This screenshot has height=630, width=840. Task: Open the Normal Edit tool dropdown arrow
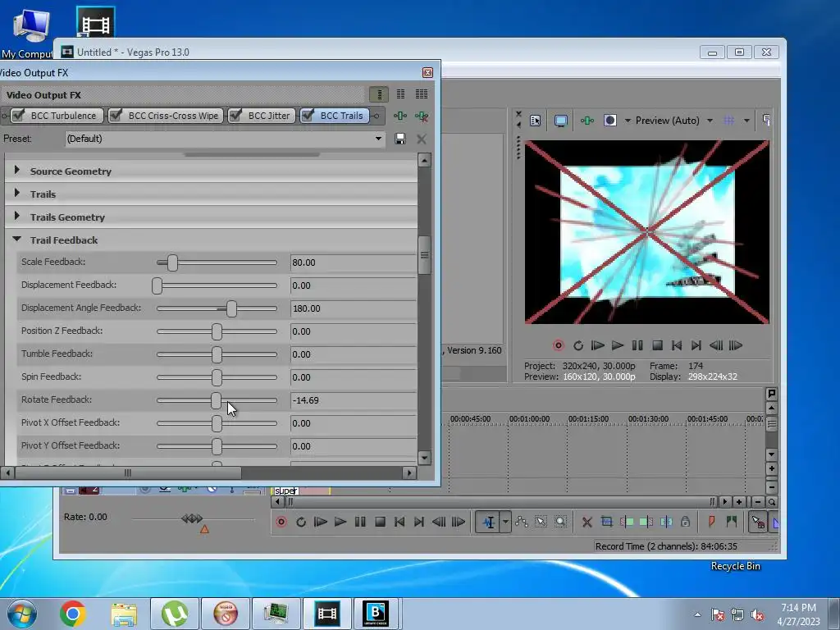505,522
